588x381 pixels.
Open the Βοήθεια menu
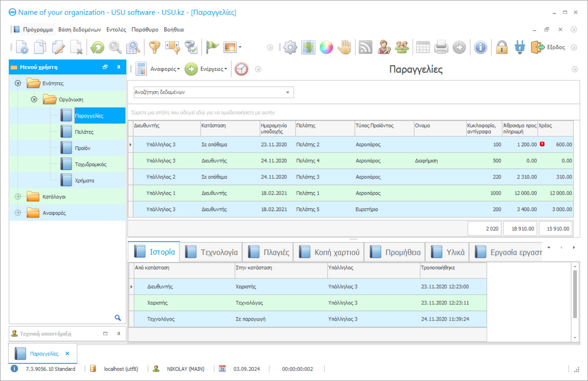pos(174,30)
